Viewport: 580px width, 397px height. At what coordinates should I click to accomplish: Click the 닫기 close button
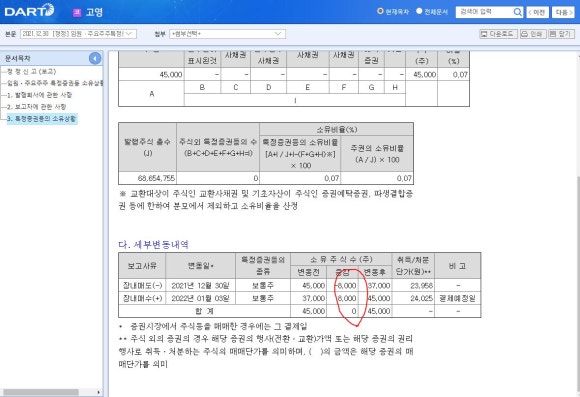click(x=561, y=34)
